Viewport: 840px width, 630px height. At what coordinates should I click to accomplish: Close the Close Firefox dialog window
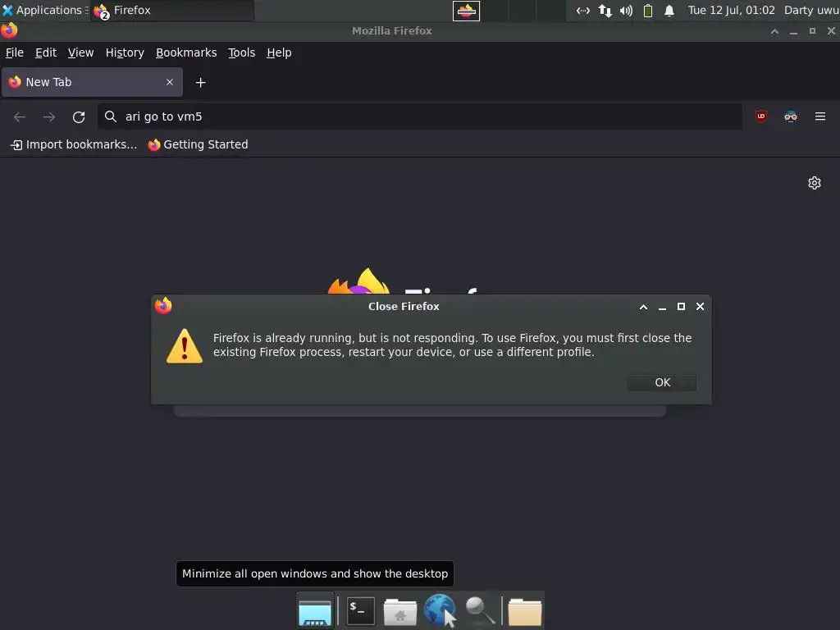(x=700, y=307)
